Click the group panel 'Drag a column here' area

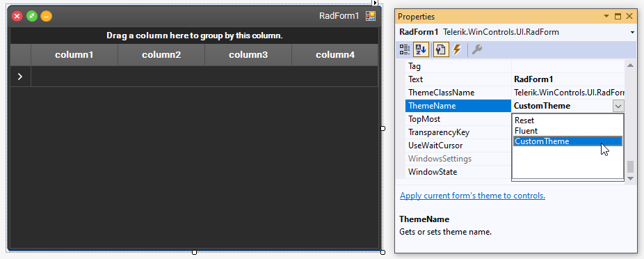coord(194,36)
